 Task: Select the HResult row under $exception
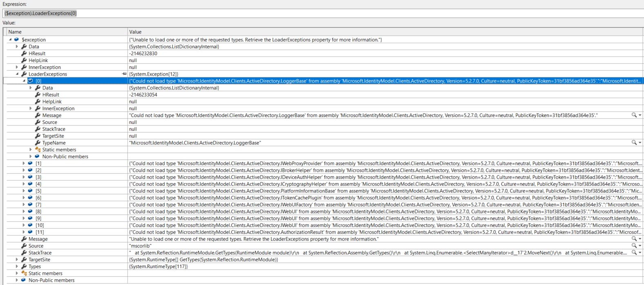pyautogui.click(x=37, y=54)
